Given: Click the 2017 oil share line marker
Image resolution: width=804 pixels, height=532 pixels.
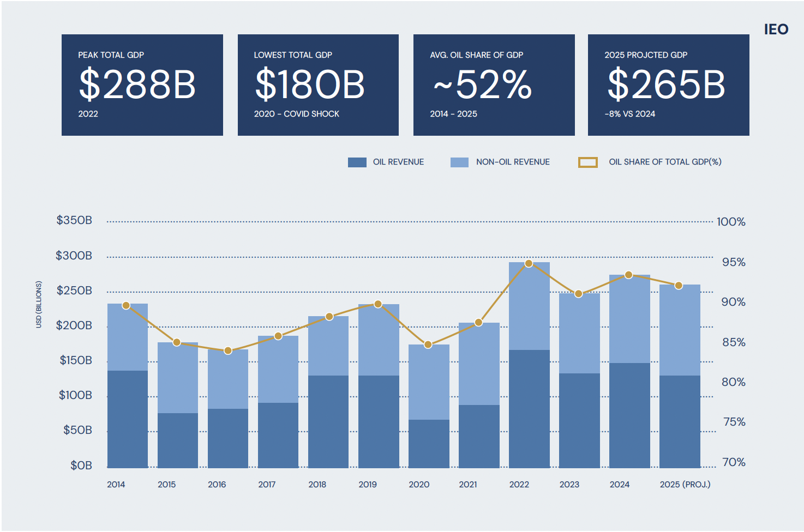Looking at the screenshot, I should (278, 336).
